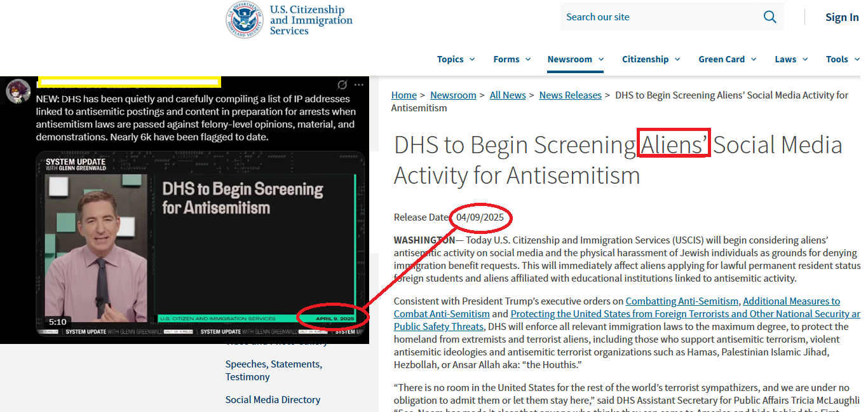Click the USCIS Homeland Security seal logo
The width and height of the screenshot is (868, 412).
245,19
